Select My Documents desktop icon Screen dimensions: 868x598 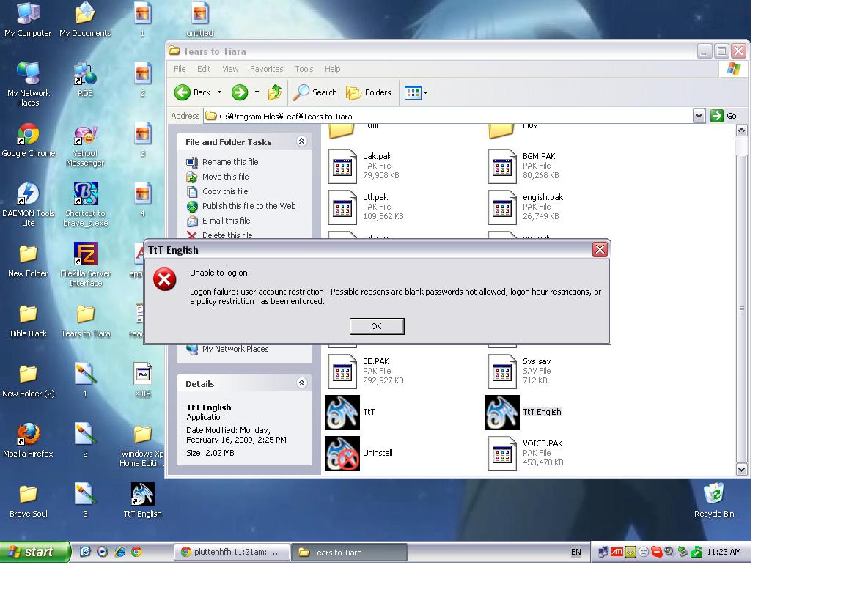(x=85, y=20)
